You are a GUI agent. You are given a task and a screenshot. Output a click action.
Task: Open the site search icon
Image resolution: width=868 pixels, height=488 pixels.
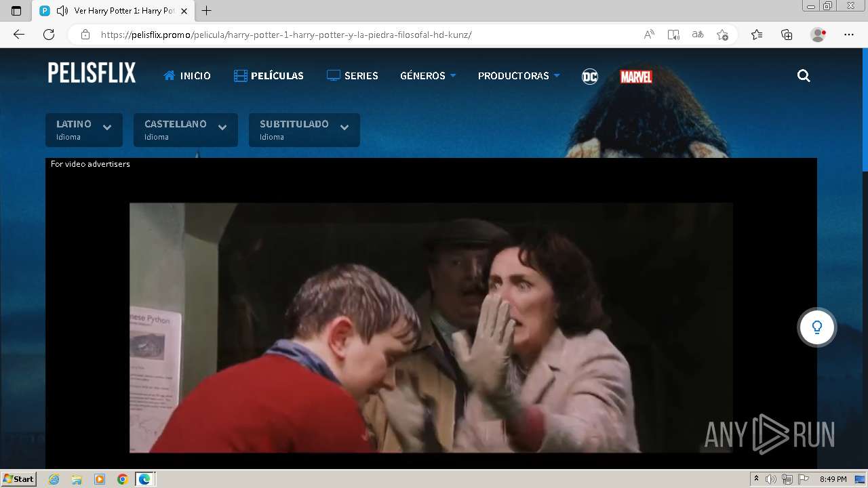pos(804,76)
